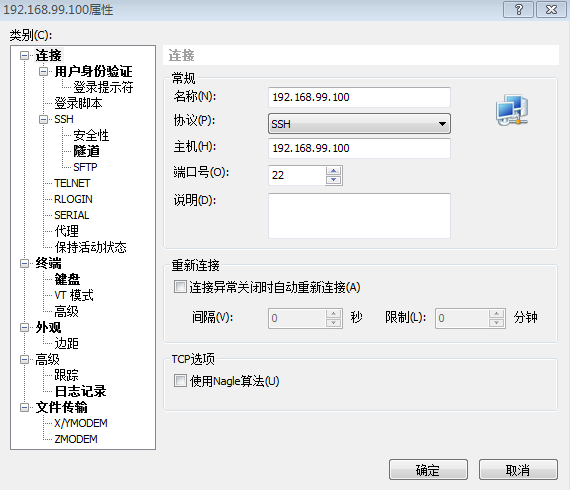Enable auto reconnect on abnormal close checkbox
This screenshot has width=570, height=490.
tap(180, 287)
